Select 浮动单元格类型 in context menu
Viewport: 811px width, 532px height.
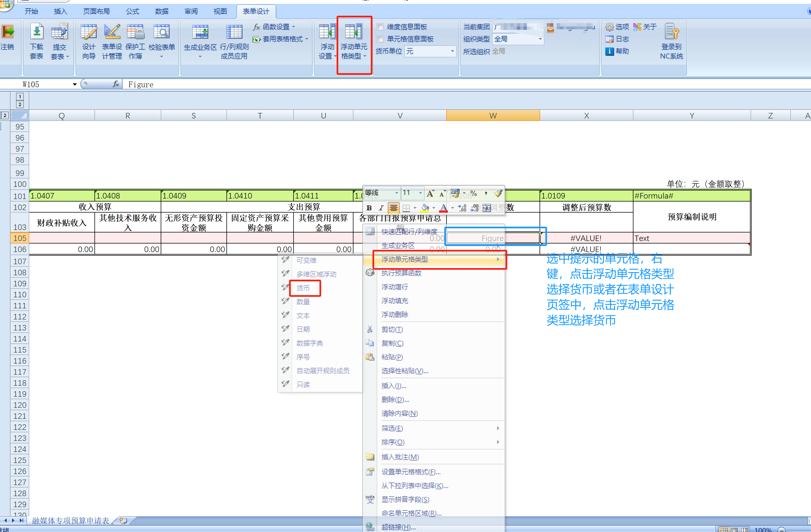pyautogui.click(x=434, y=259)
